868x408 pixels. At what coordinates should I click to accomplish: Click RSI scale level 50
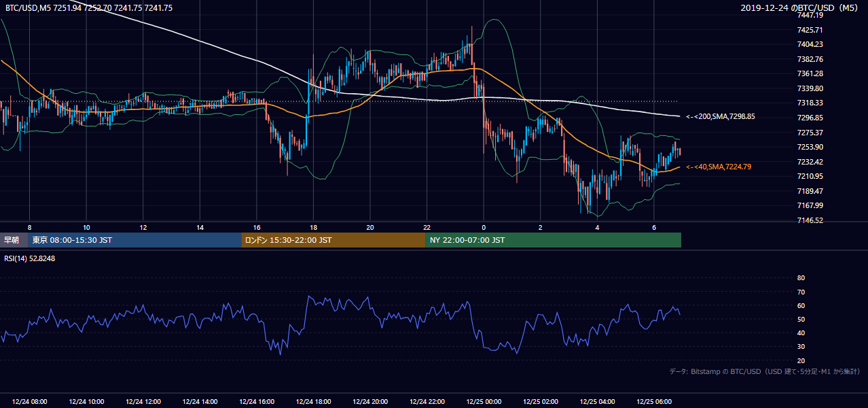point(801,319)
